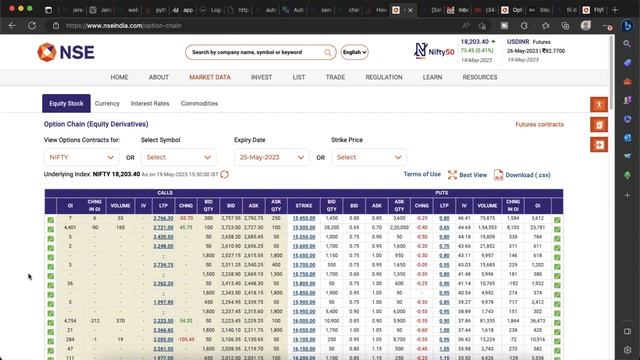Screen dimensions: 640x360
Task: Toggle the calls checkbox for strike 15,450.00
Action: (x=51, y=220)
